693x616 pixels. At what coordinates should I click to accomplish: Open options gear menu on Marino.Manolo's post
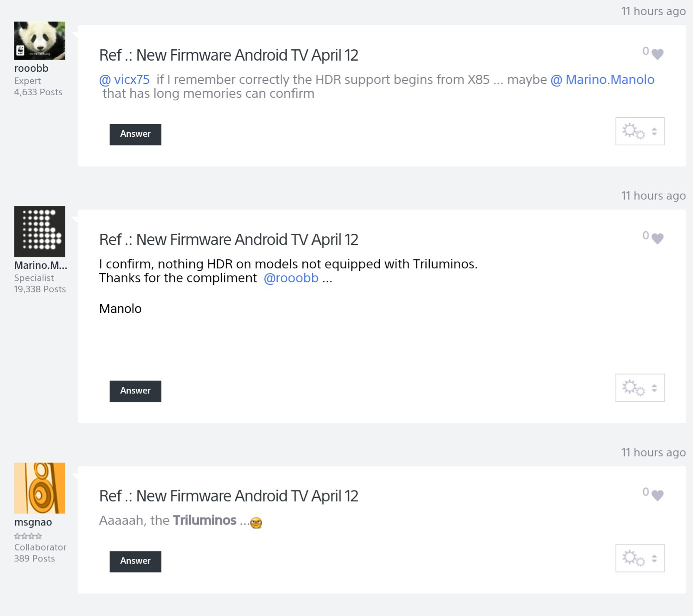click(640, 388)
